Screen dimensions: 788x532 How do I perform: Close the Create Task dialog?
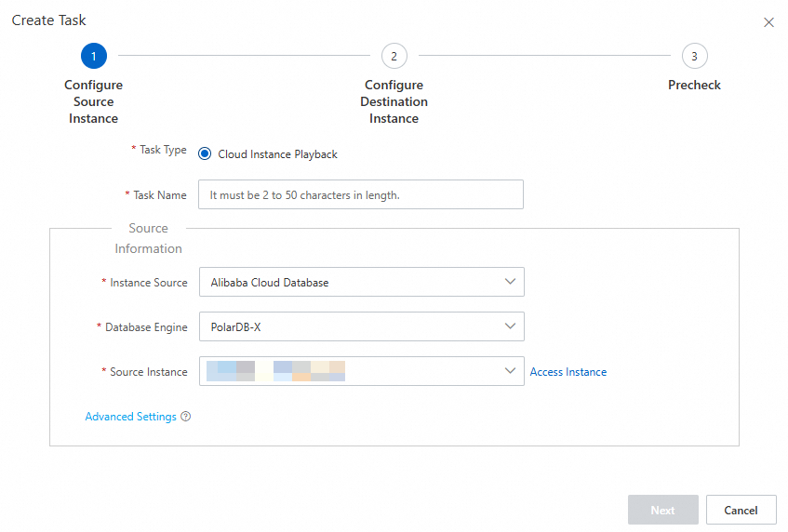click(x=768, y=22)
